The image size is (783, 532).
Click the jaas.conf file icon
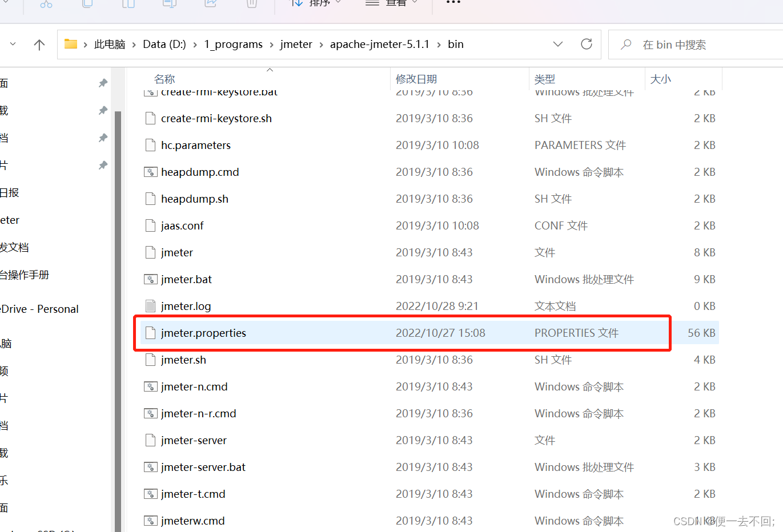point(151,225)
